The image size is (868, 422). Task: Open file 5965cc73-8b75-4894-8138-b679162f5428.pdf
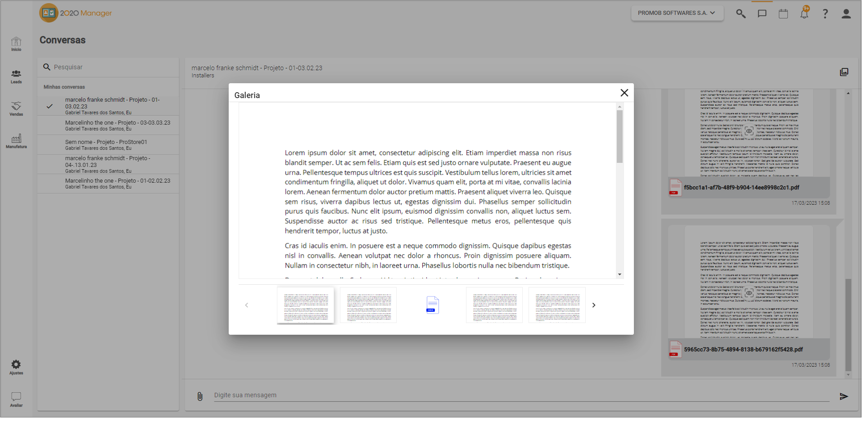point(743,350)
